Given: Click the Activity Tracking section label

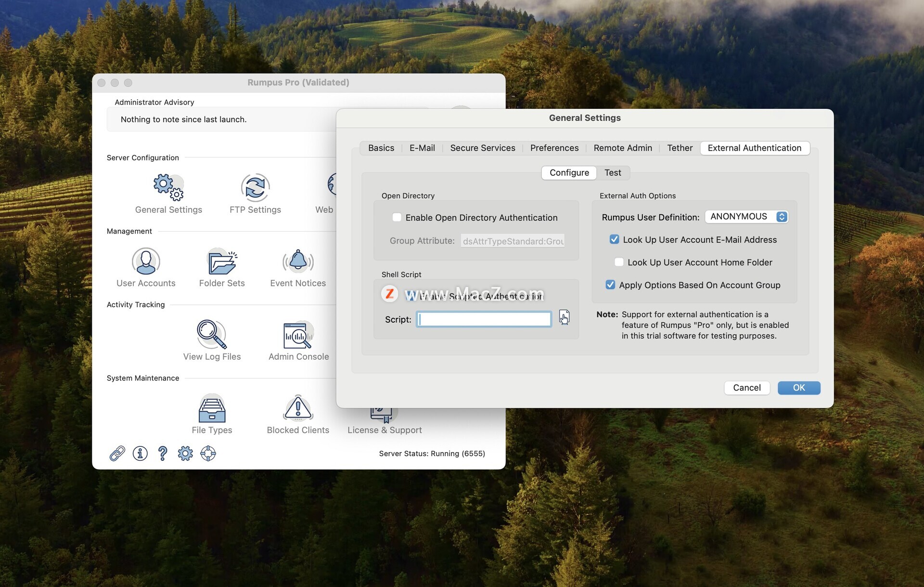Looking at the screenshot, I should [135, 305].
